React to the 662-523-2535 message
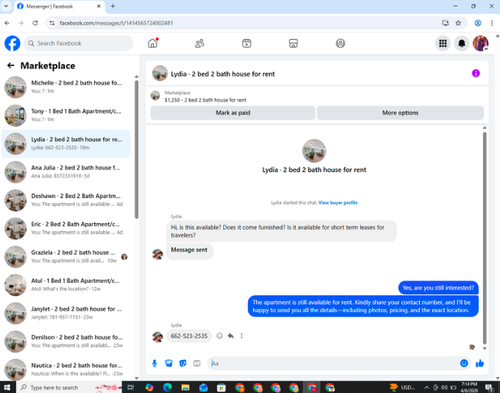Viewport: 500px width, 393px height. pos(219,336)
